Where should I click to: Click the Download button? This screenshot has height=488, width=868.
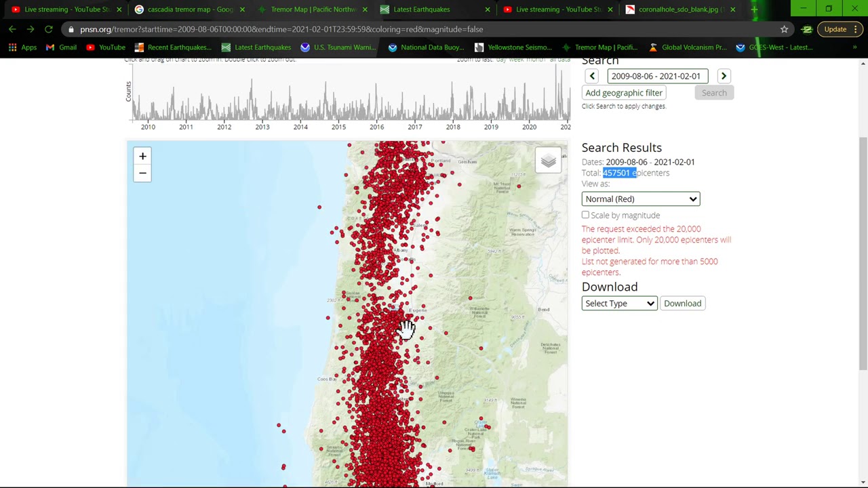tap(682, 303)
